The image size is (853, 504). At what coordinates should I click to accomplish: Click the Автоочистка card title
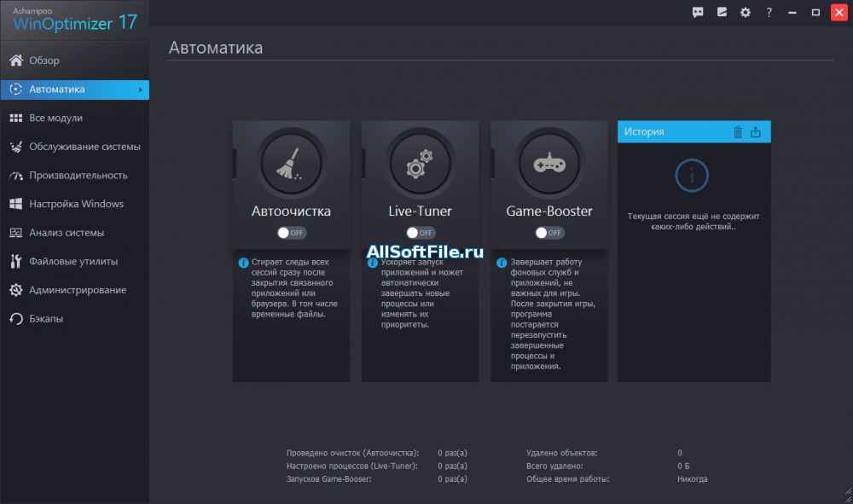pyautogui.click(x=291, y=211)
